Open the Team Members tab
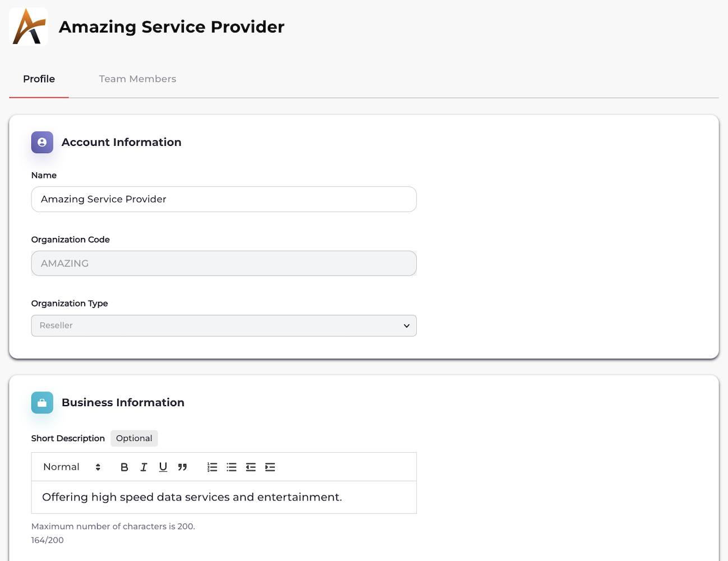This screenshot has width=728, height=561. tap(137, 79)
